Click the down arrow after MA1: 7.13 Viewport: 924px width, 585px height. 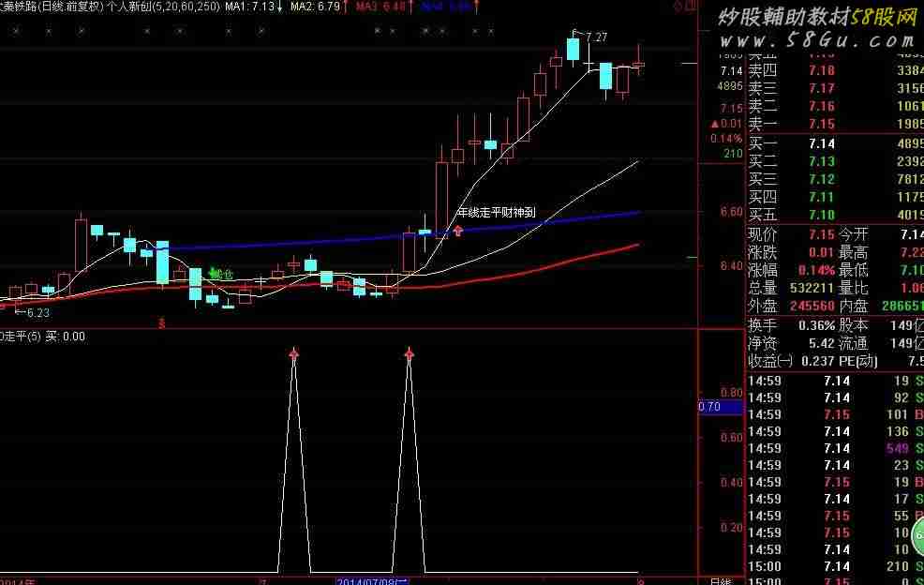[280, 7]
